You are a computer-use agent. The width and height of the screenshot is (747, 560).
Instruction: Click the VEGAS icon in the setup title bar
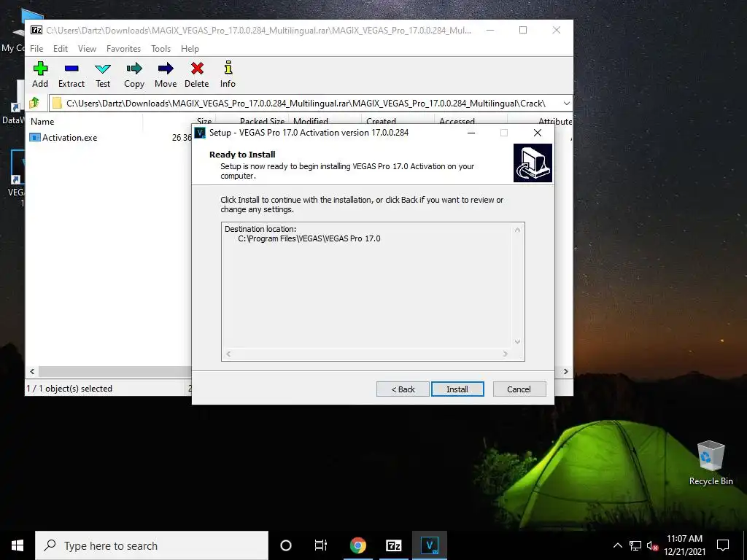(200, 133)
